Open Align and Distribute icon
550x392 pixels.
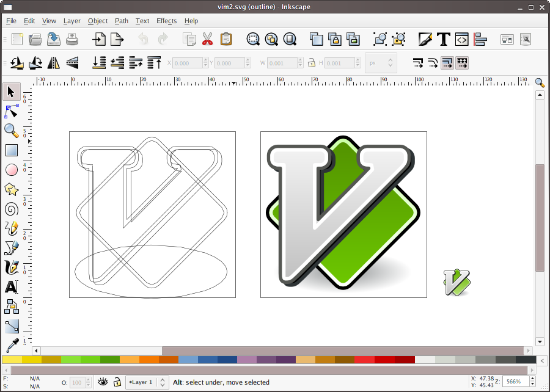click(480, 39)
